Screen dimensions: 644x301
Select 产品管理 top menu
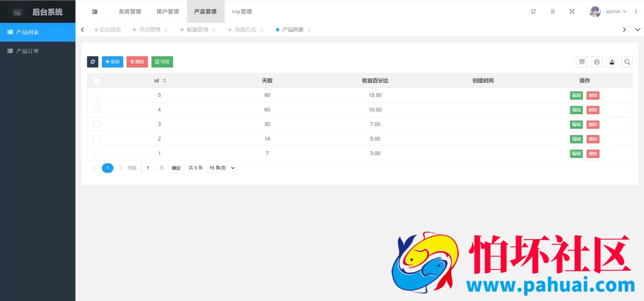coord(205,12)
